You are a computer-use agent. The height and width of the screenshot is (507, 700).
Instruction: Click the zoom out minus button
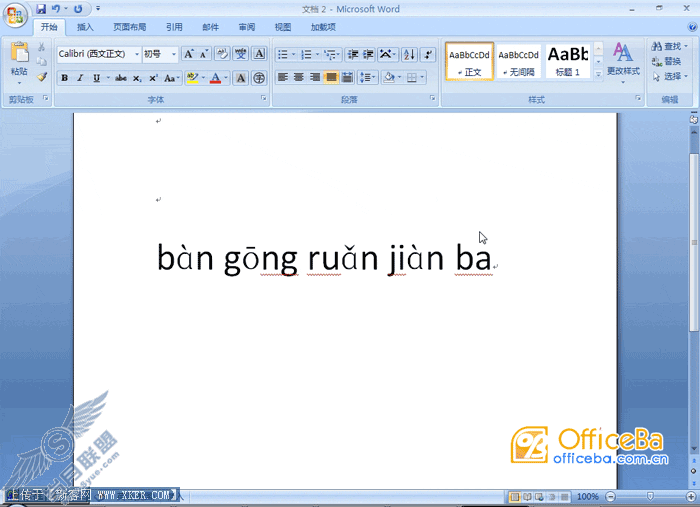point(610,496)
